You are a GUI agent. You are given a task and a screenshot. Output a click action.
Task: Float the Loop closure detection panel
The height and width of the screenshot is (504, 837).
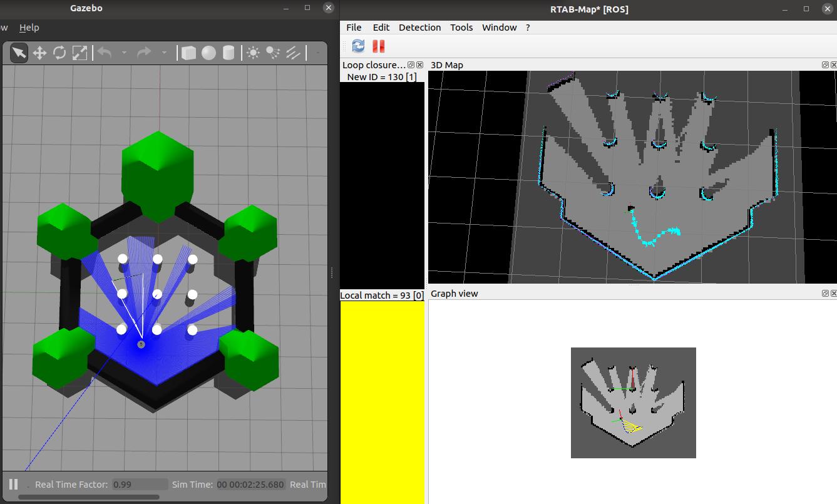(411, 65)
